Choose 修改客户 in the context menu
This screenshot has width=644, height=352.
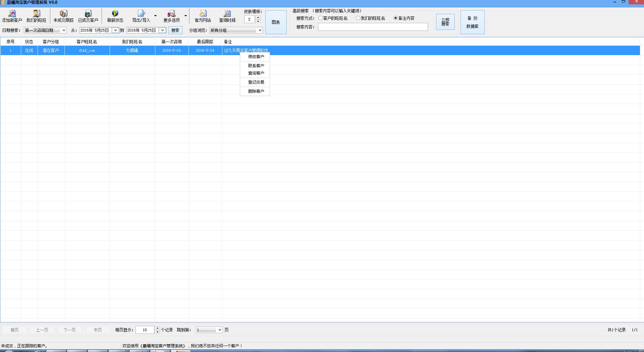(256, 57)
